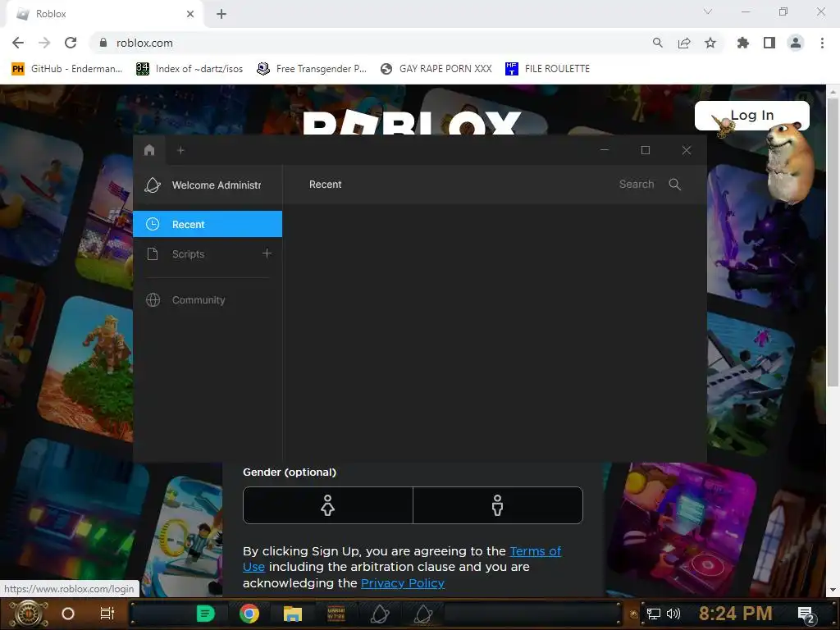Go back to the previous page in Chrome
Screen dimensions: 840x630
pyautogui.click(x=18, y=43)
